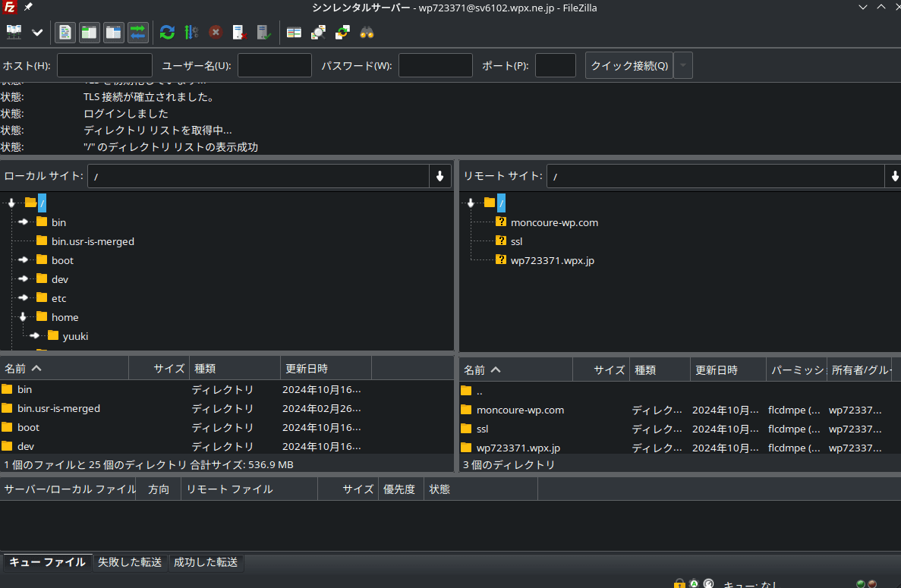Focus the ユーザー名(U) input field

tap(275, 65)
